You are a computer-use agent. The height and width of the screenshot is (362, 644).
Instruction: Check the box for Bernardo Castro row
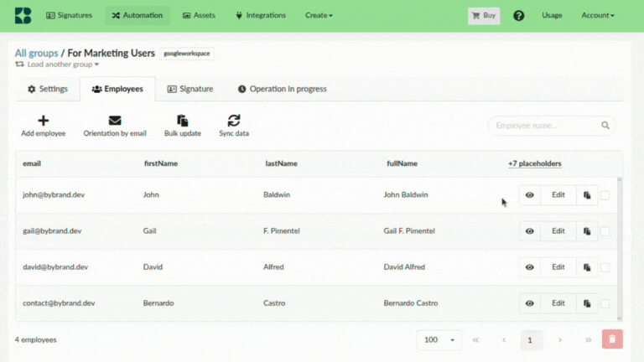click(x=605, y=303)
